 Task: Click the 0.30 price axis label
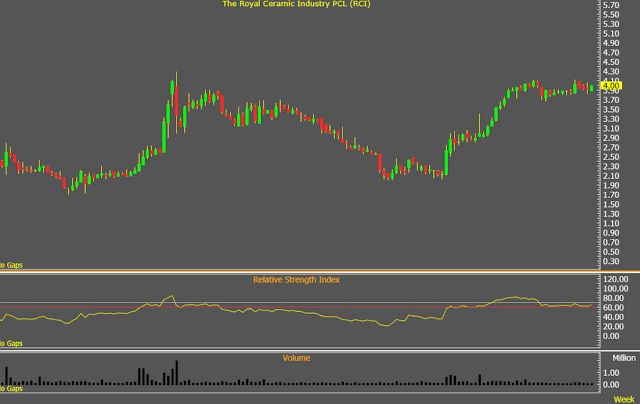point(611,261)
